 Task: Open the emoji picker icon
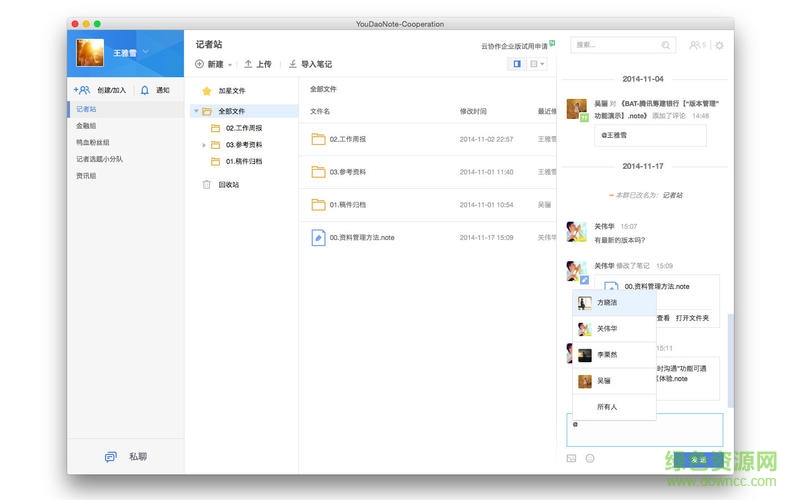[x=590, y=458]
